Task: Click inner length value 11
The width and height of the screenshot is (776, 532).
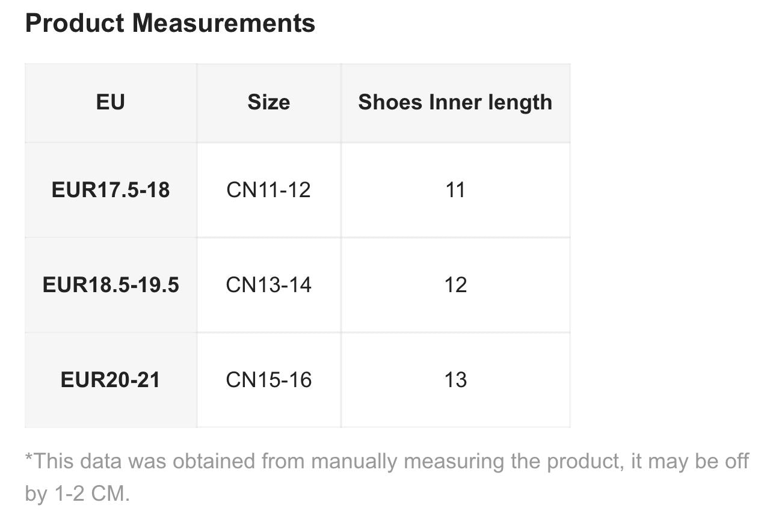Action: point(455,190)
